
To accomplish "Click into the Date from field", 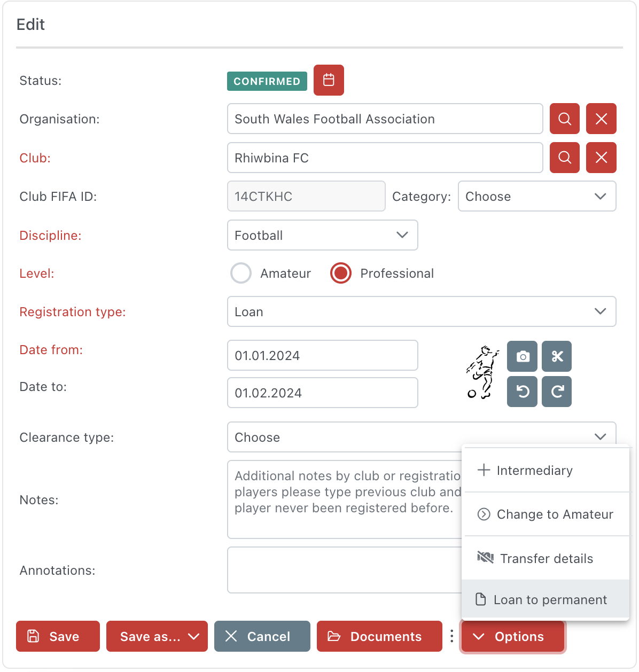I will (x=322, y=355).
